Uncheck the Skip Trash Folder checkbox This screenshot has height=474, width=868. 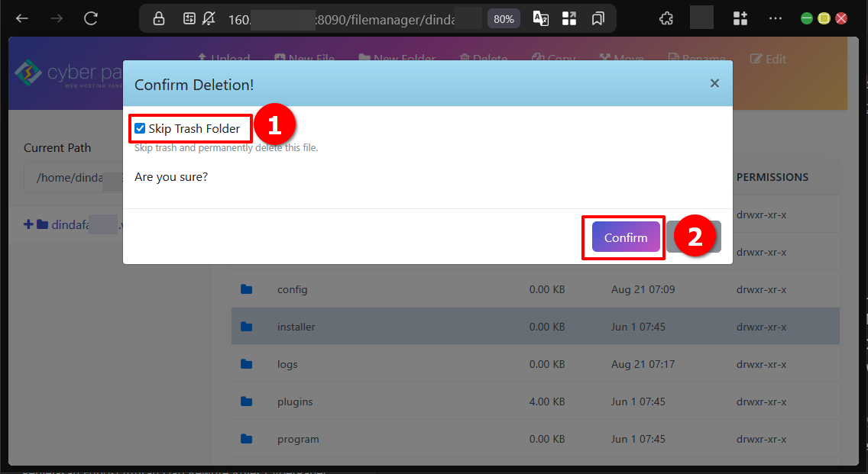pyautogui.click(x=140, y=128)
